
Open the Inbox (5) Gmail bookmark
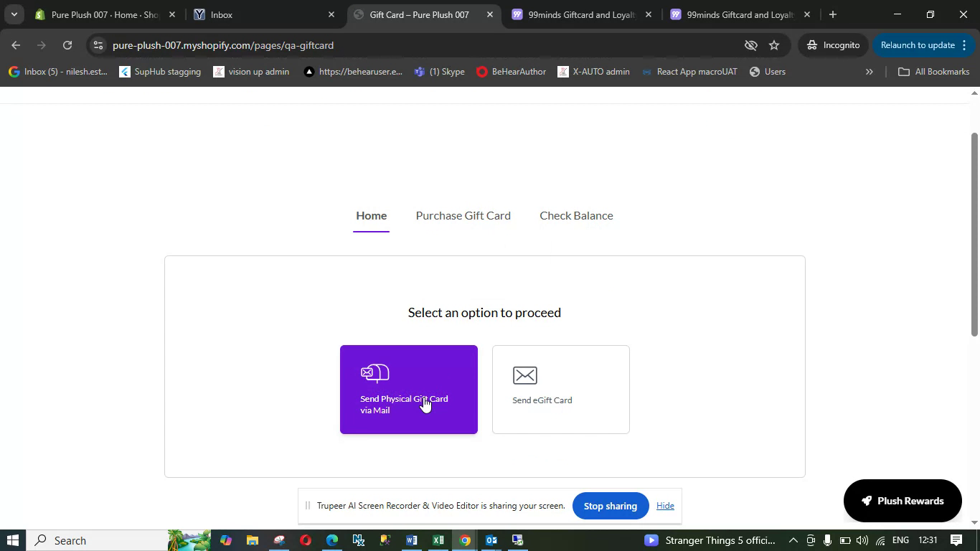click(x=57, y=72)
